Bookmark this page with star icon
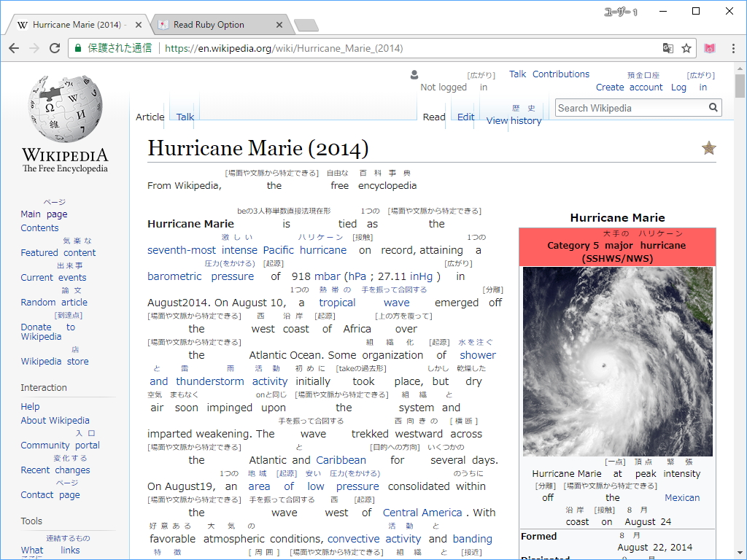The height and width of the screenshot is (560, 747). (x=686, y=48)
